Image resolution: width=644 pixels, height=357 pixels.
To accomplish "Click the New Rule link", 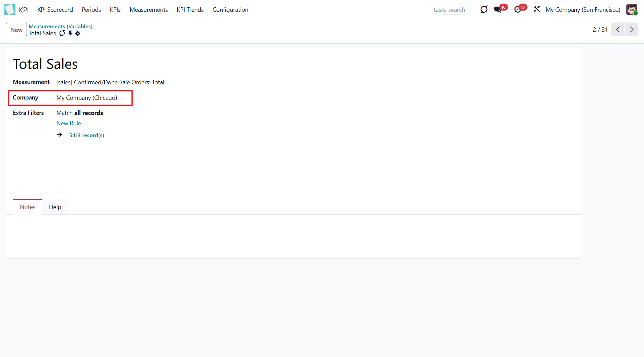I will (69, 123).
